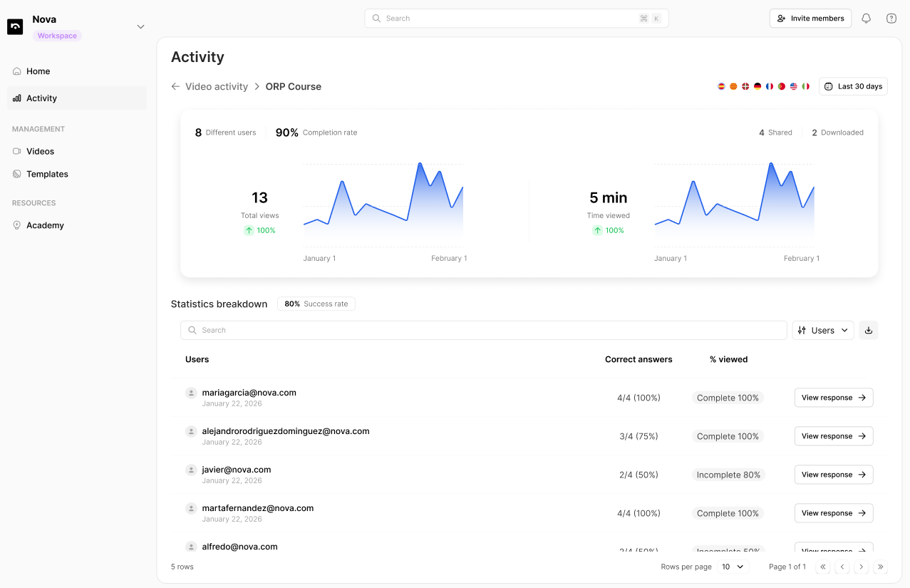The image size is (910, 588).
Task: Open the Last 30 days date filter
Action: [853, 86]
